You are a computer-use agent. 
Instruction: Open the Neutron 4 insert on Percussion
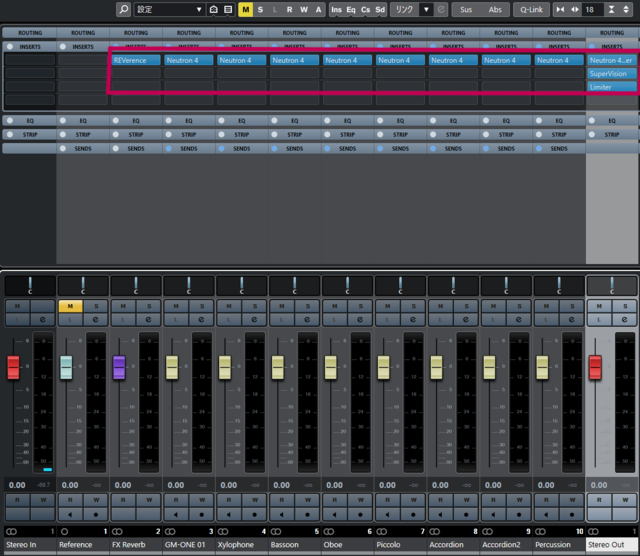(x=559, y=60)
